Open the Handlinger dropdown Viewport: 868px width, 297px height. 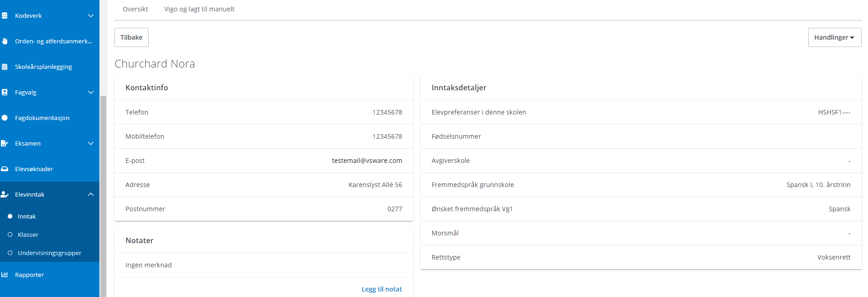click(x=834, y=37)
